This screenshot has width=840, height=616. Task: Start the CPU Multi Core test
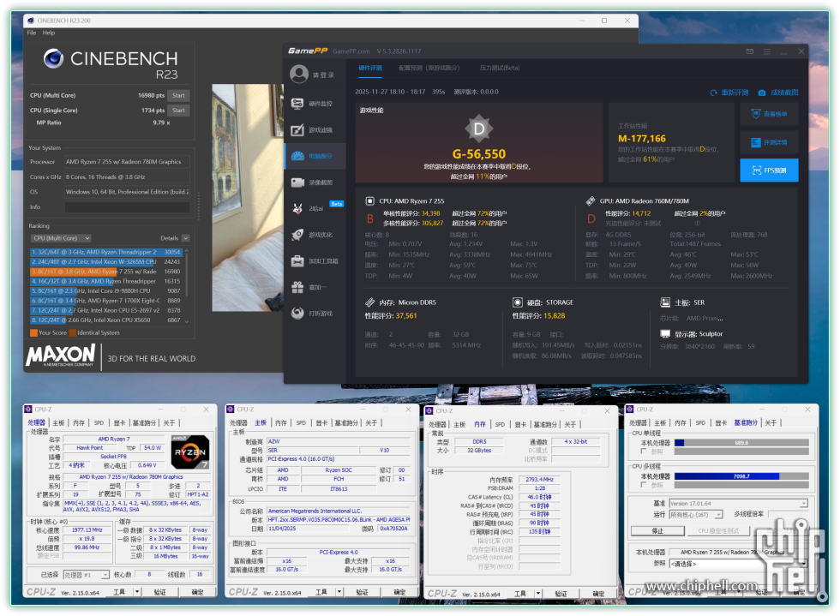point(178,95)
